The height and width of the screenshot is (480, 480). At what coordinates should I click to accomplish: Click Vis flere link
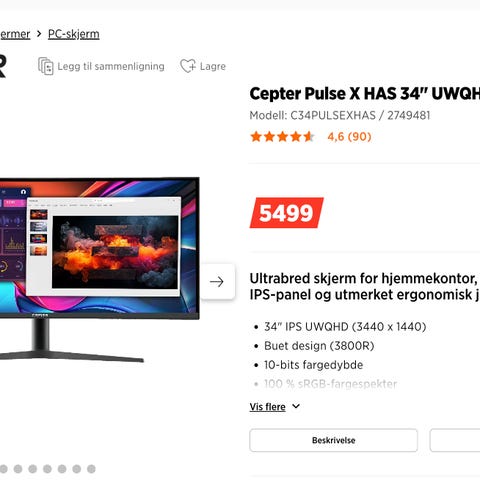267,407
